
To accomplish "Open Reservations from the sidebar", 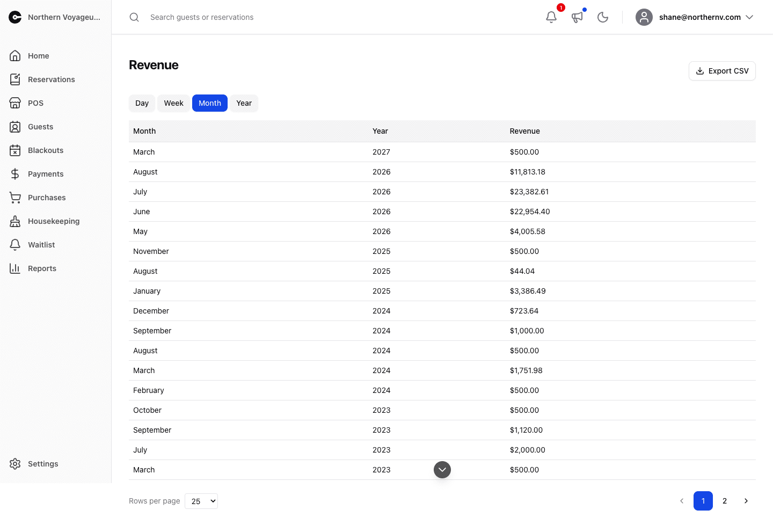I will tap(52, 79).
